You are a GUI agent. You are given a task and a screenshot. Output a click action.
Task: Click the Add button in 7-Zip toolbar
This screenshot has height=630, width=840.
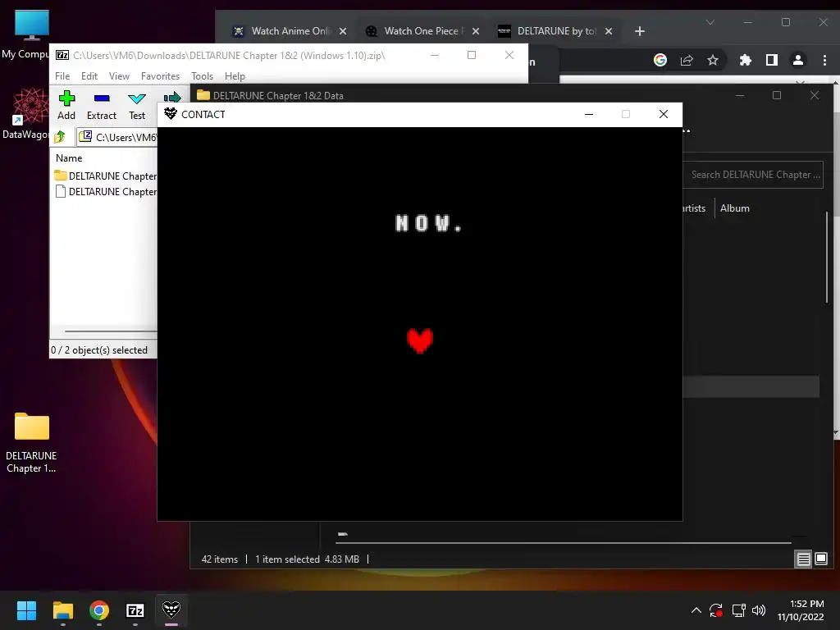coord(66,105)
